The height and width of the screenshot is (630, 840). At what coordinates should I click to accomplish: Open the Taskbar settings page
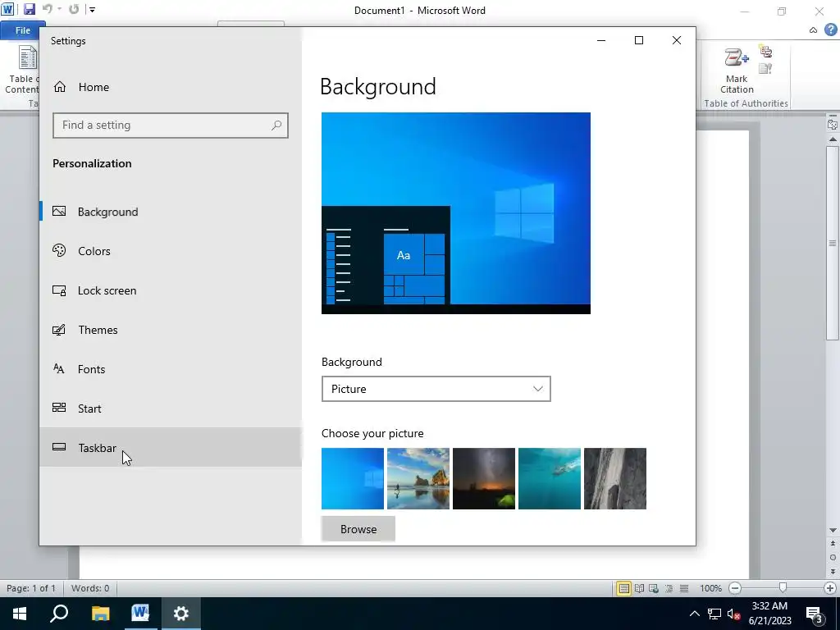[171, 447]
